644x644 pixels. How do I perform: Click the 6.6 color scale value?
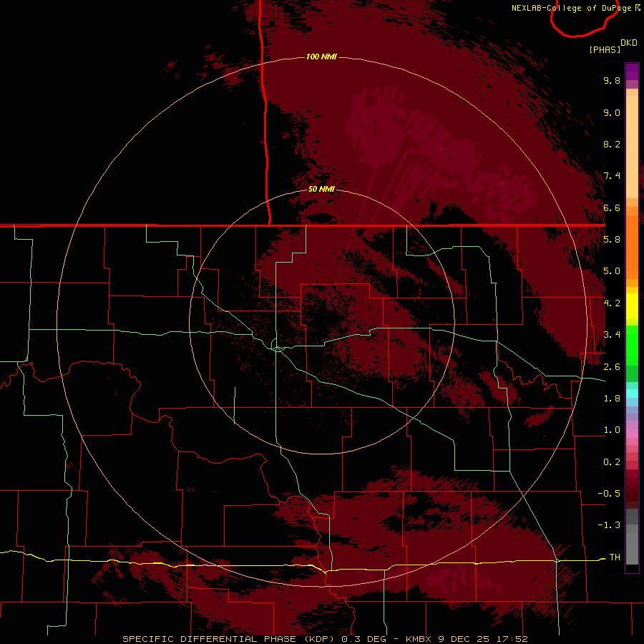(612, 208)
